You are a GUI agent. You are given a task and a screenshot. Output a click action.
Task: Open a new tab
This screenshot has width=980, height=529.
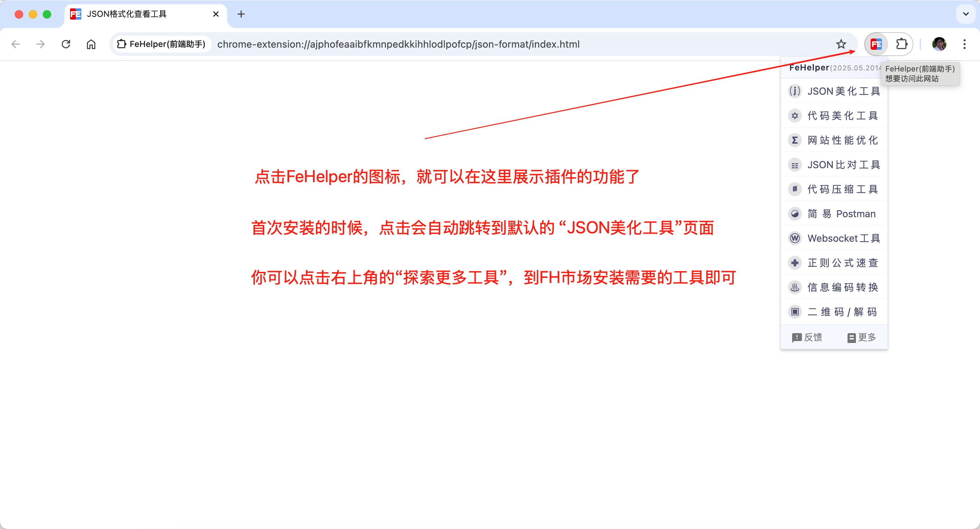point(241,14)
